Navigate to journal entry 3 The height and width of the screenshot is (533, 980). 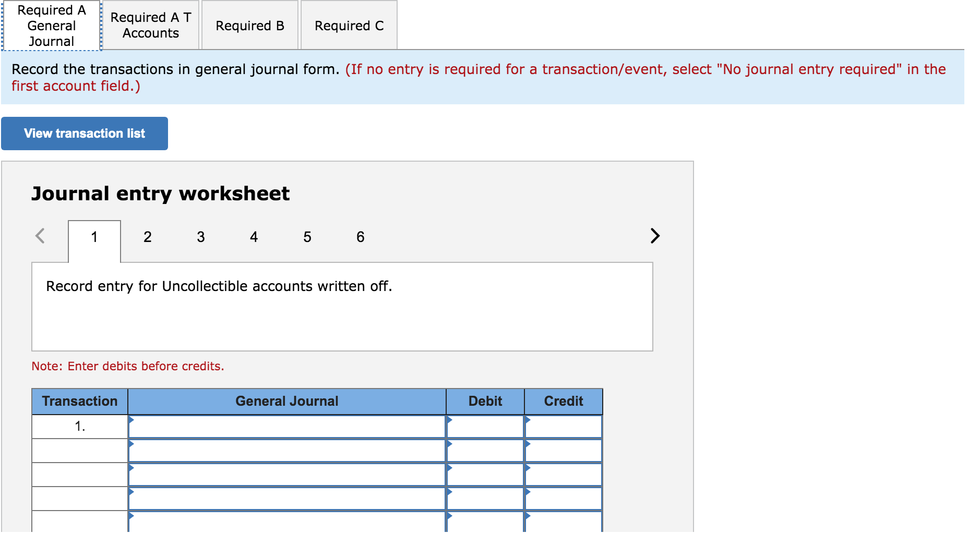[201, 237]
